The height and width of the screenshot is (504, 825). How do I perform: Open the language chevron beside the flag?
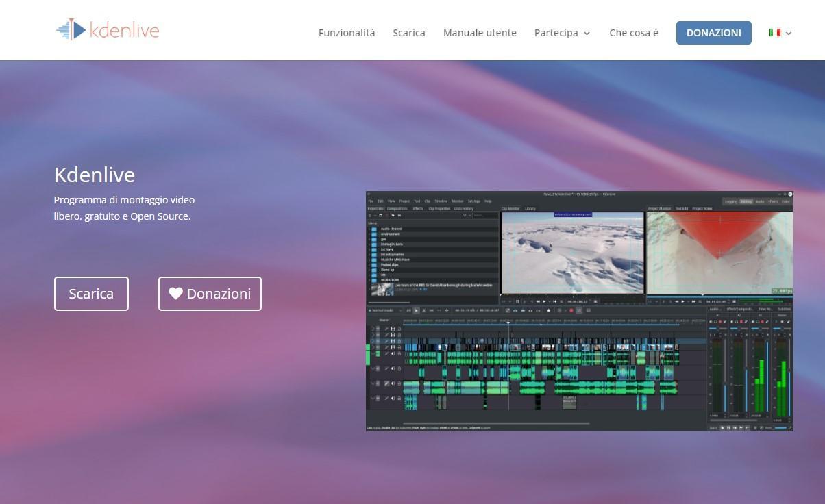(789, 33)
